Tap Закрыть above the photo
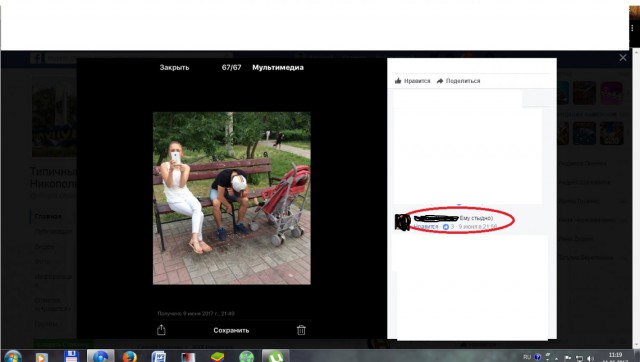This screenshot has height=362, width=640. 174,67
